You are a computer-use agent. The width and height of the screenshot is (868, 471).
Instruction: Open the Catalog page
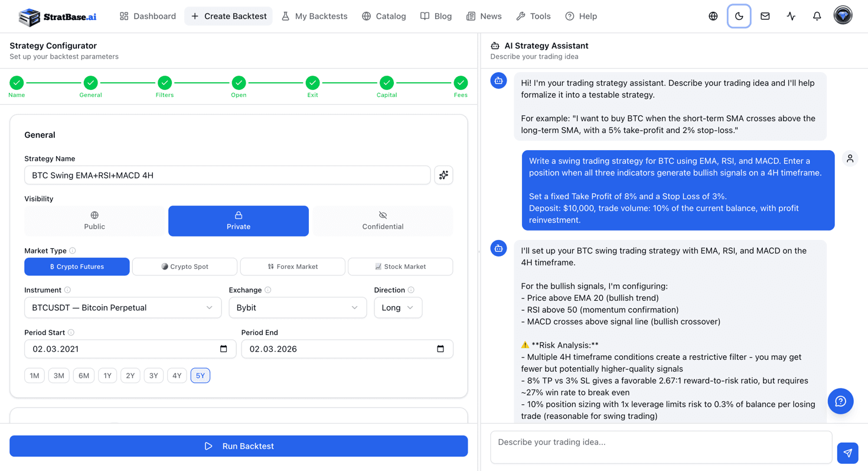click(384, 16)
